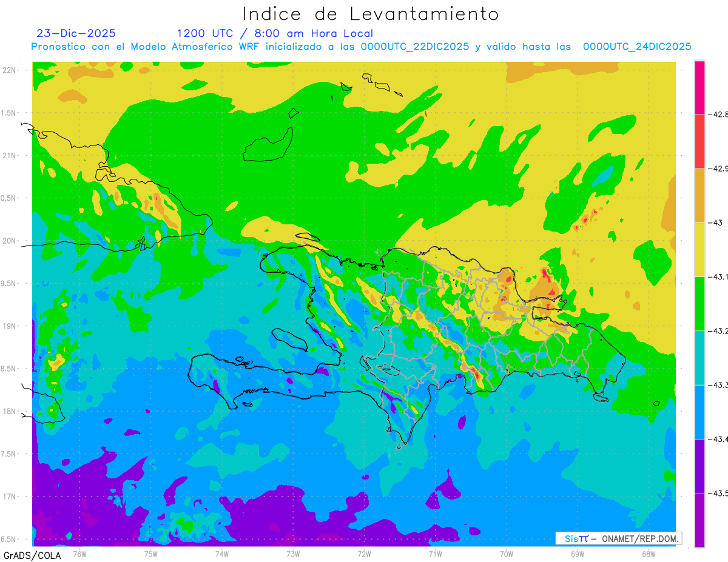Click the legend value "-43.3"
The width and height of the screenshot is (728, 562).
click(x=718, y=385)
